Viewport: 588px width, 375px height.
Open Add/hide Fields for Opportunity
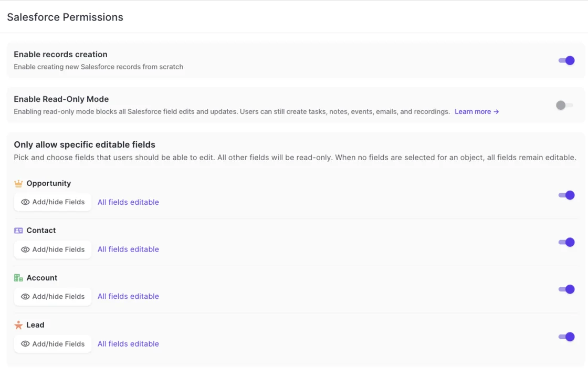click(x=52, y=202)
